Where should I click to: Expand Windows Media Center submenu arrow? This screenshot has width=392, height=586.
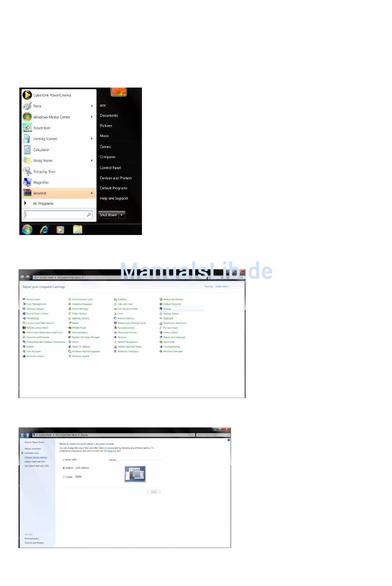pyautogui.click(x=92, y=117)
